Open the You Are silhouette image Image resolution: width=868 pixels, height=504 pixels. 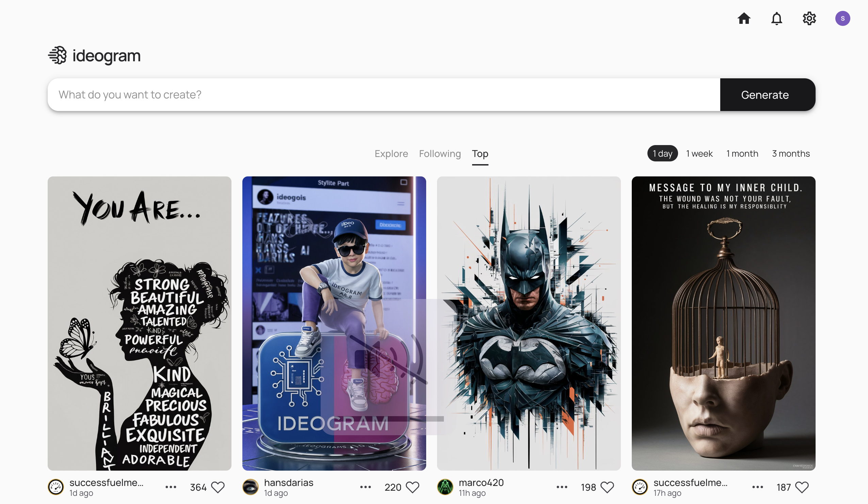(140, 324)
